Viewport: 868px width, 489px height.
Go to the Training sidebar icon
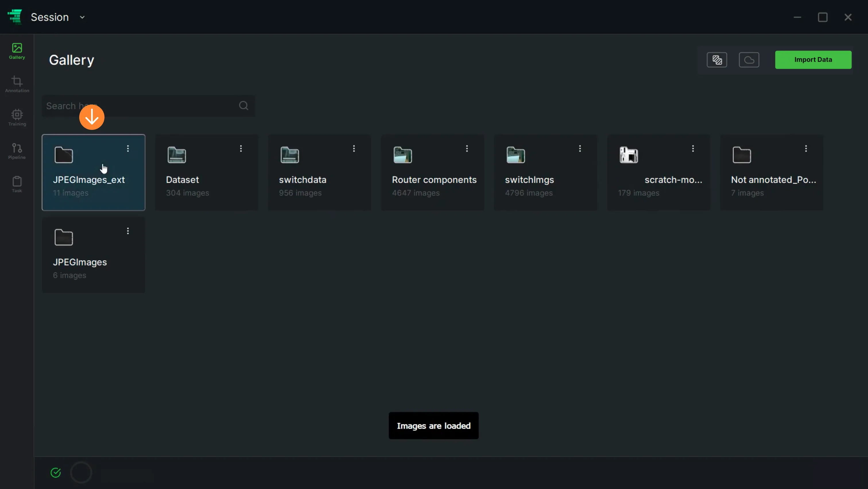(17, 117)
